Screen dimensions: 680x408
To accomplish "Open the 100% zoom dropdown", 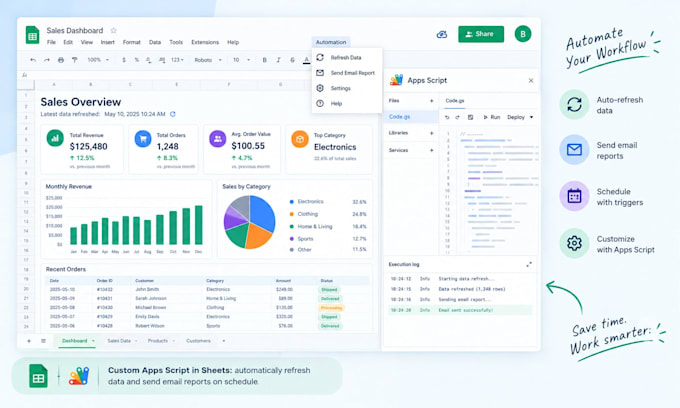I will coord(98,60).
